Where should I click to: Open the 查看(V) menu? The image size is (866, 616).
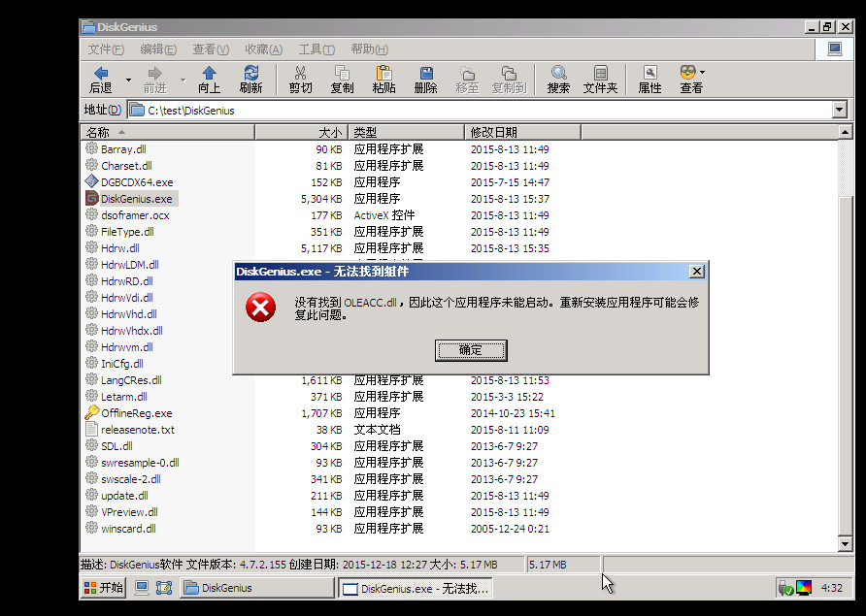[211, 49]
